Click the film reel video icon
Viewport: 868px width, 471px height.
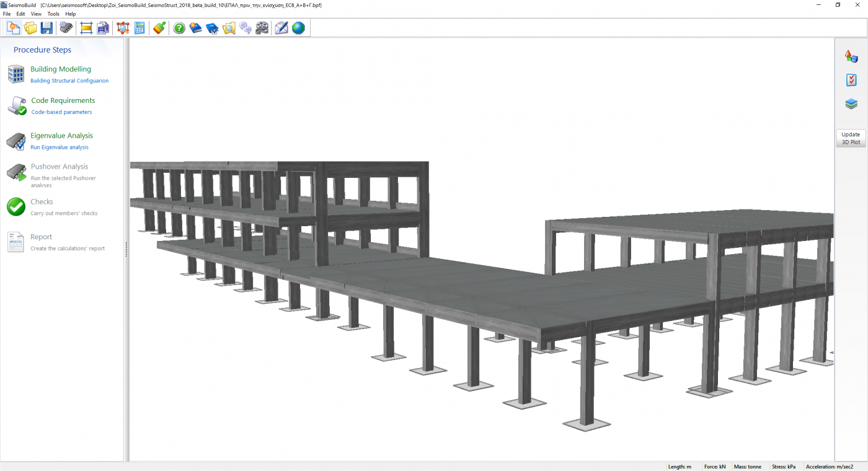262,28
